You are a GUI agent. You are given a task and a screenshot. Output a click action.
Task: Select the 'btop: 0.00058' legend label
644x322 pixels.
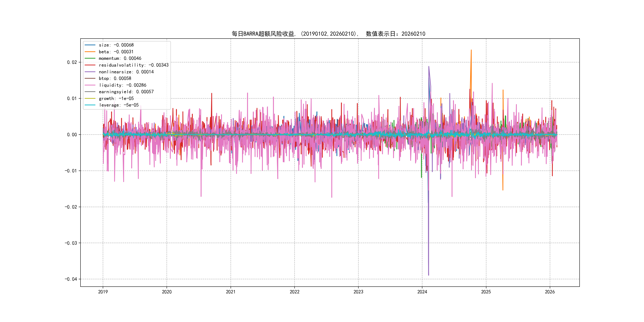click(115, 79)
